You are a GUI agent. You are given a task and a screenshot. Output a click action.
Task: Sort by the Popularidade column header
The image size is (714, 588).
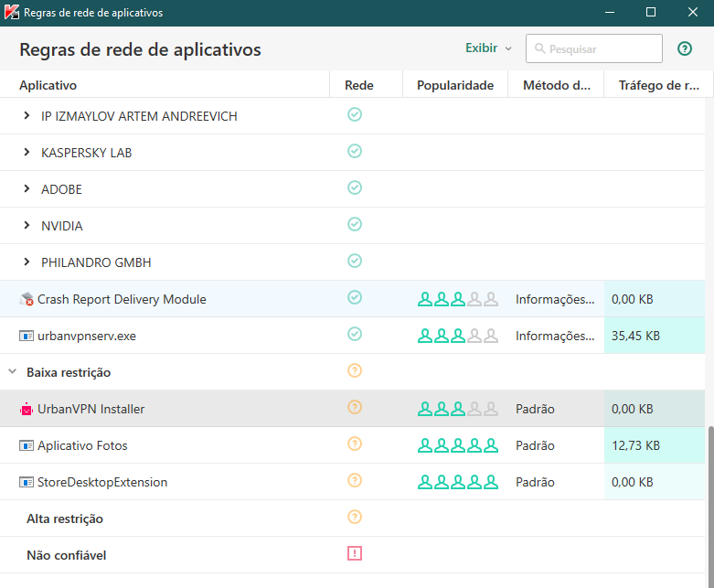454,85
